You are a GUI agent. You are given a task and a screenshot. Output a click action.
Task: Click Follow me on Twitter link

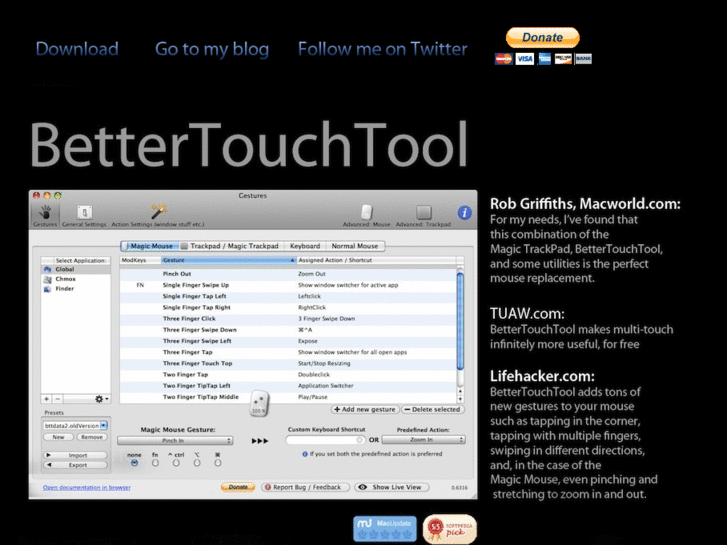coord(383,49)
